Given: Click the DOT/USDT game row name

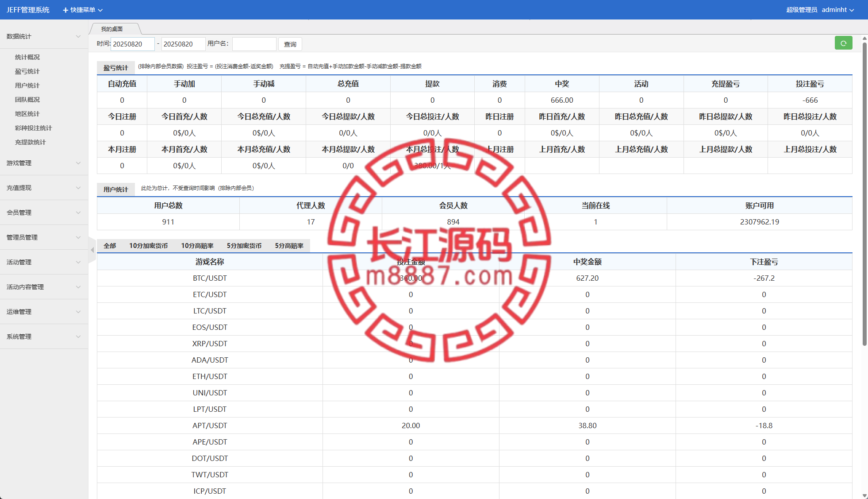Looking at the screenshot, I should [x=210, y=458].
